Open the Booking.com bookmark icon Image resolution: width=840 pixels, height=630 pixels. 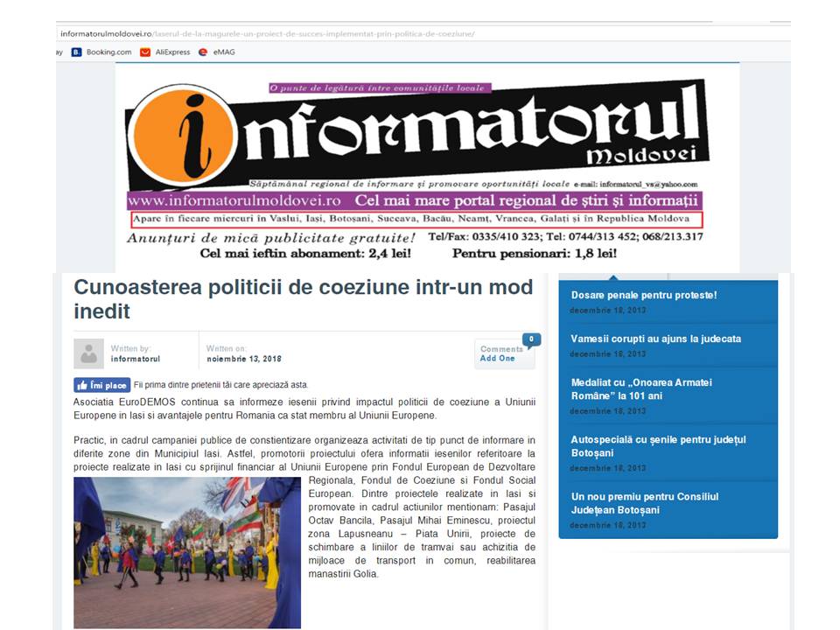tap(77, 52)
